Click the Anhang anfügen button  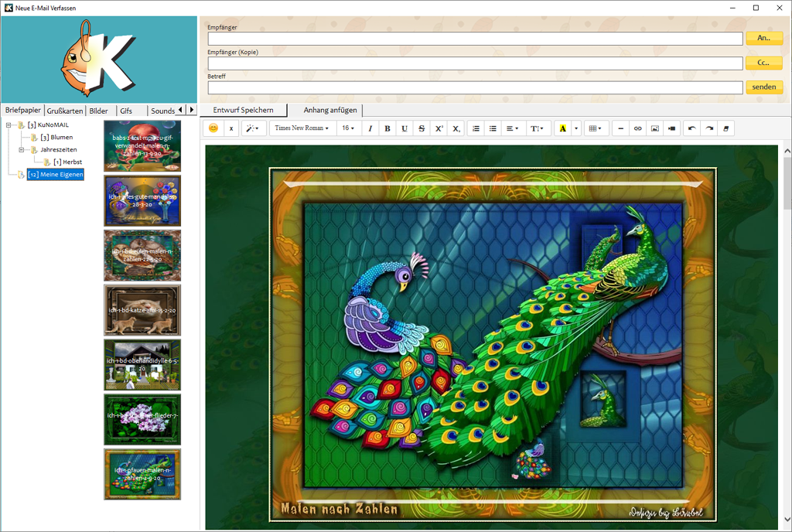pyautogui.click(x=330, y=110)
